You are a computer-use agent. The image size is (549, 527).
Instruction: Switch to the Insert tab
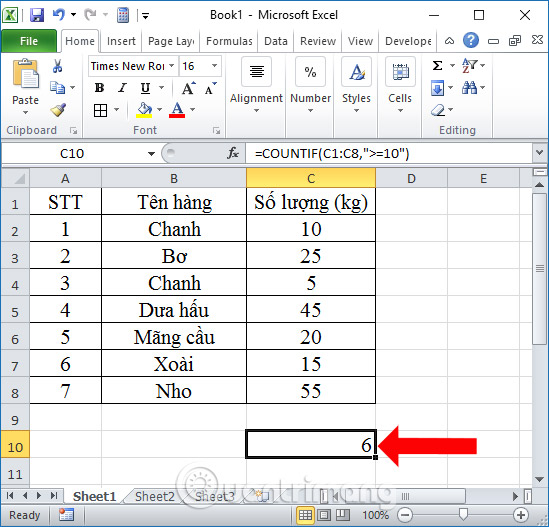click(x=121, y=41)
